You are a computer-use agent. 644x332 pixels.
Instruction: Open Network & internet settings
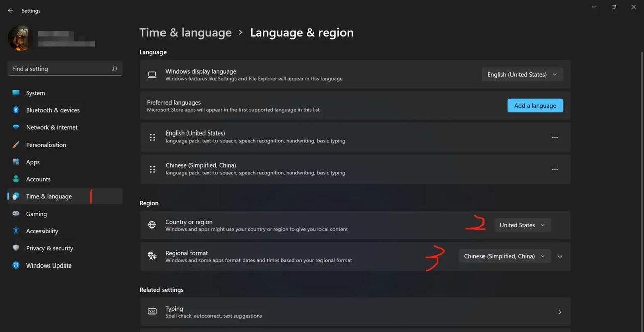(x=17, y=127)
